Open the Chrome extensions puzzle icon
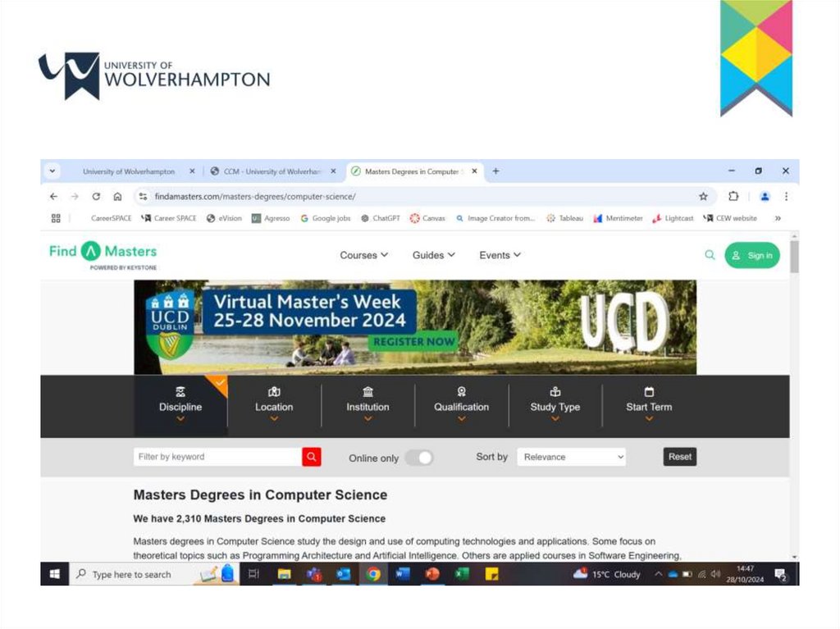Viewport: 840px width, 629px height. pyautogui.click(x=733, y=197)
